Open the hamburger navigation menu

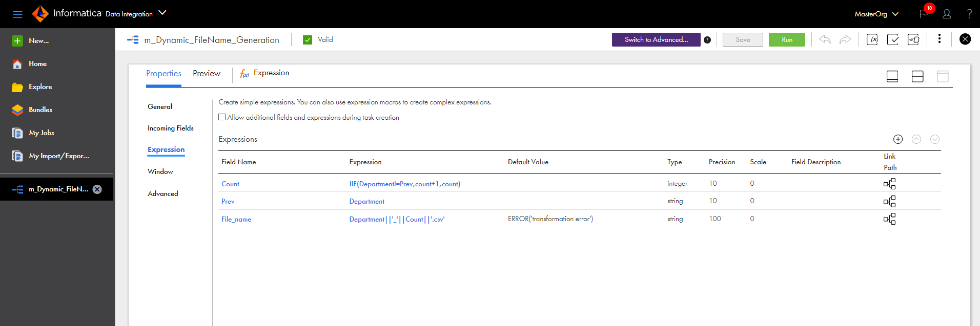coord(17,14)
